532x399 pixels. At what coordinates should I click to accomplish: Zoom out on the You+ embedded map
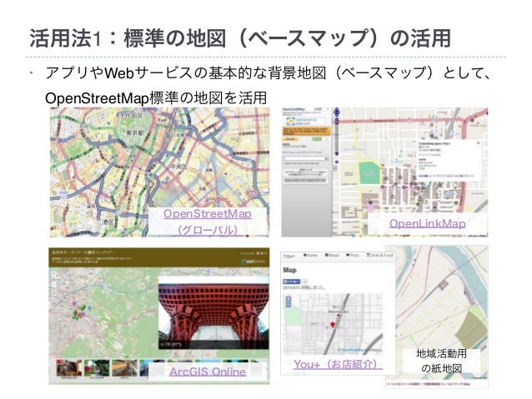[289, 304]
